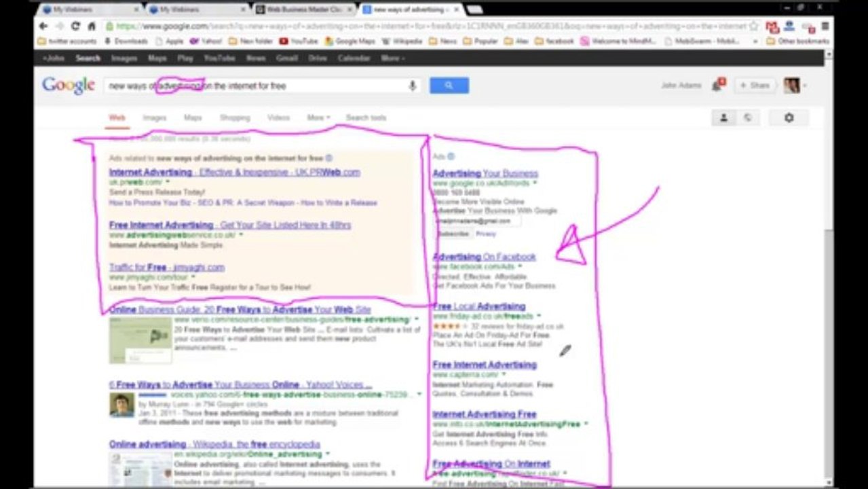This screenshot has height=489, width=868.
Task: Open the Downloads bookmark
Action: (126, 41)
